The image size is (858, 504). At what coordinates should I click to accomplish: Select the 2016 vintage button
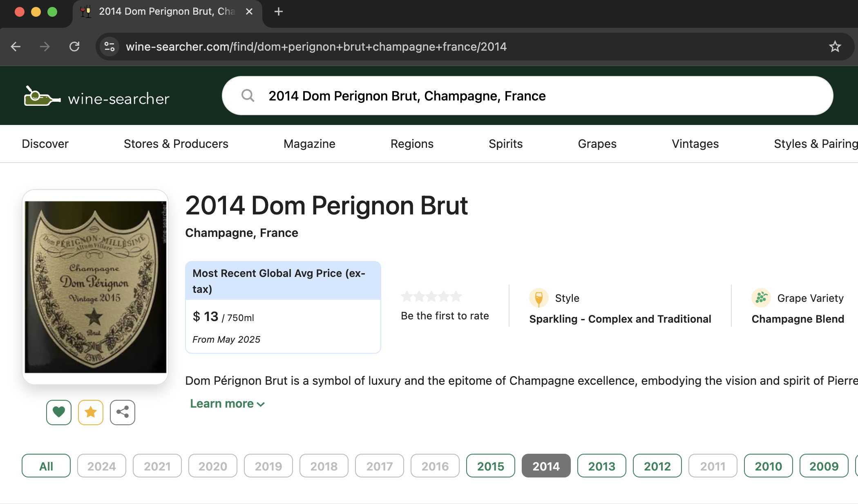point(435,466)
